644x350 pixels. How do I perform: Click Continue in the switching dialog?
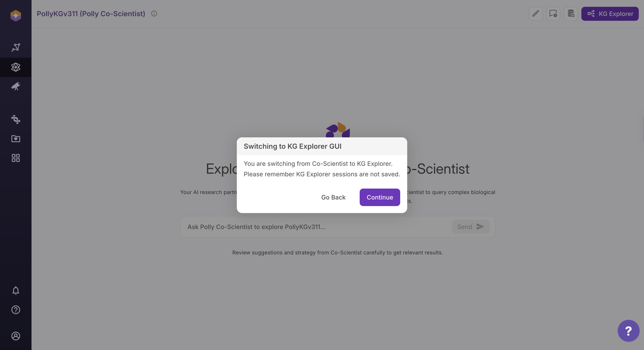pos(379,197)
